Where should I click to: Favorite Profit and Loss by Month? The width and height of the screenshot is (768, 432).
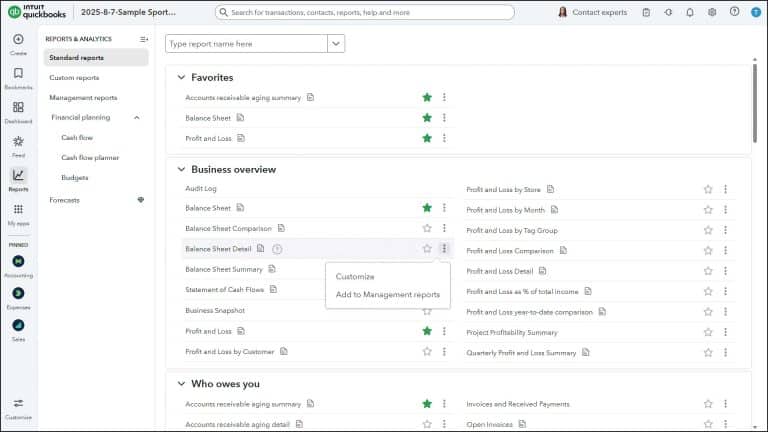708,210
